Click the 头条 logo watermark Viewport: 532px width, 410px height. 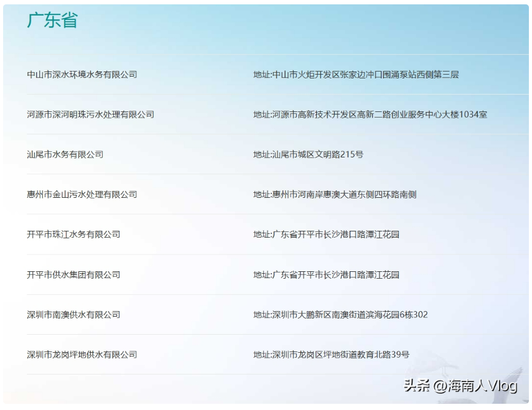point(417,386)
